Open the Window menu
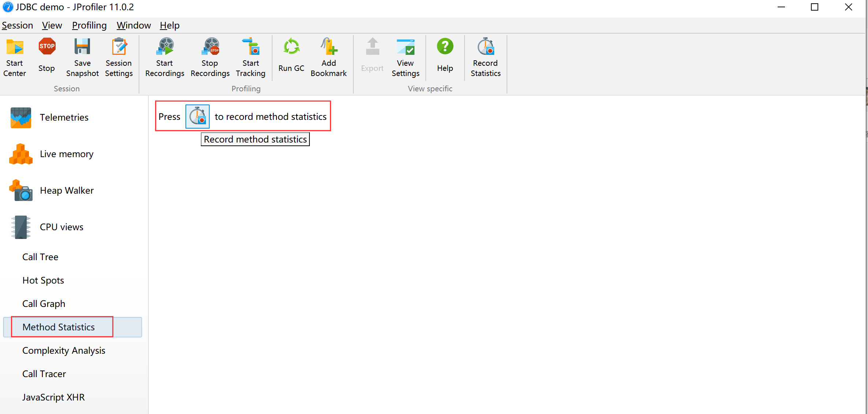The image size is (868, 414). [134, 25]
